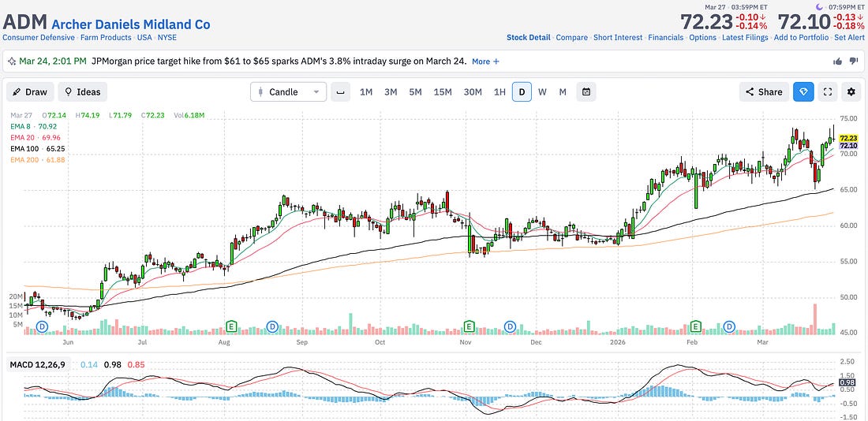Open the Short Interest link

[x=618, y=38]
